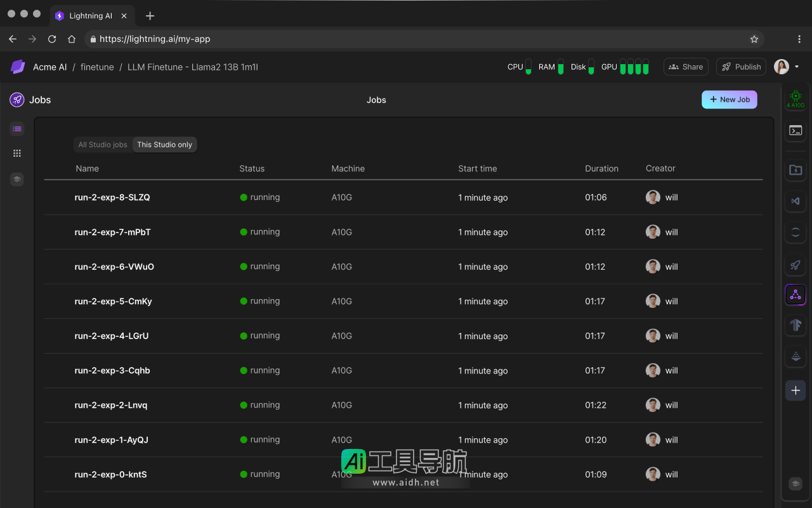
Task: Switch to grid view in left sidebar
Action: click(x=17, y=153)
